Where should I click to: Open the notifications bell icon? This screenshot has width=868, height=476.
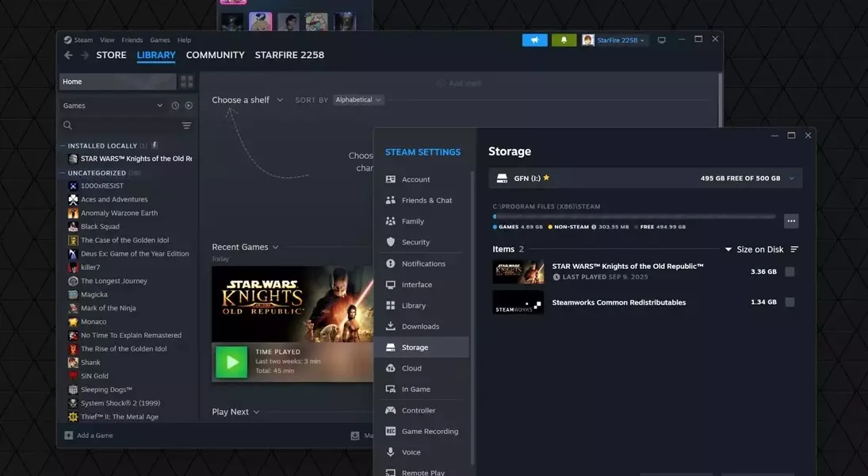[x=564, y=40]
